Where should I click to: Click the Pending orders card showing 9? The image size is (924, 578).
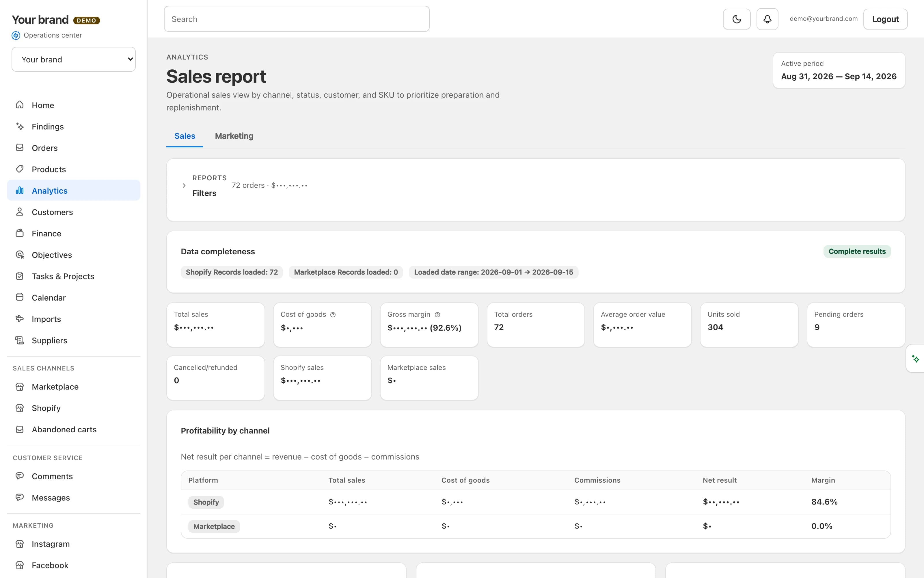point(856,325)
